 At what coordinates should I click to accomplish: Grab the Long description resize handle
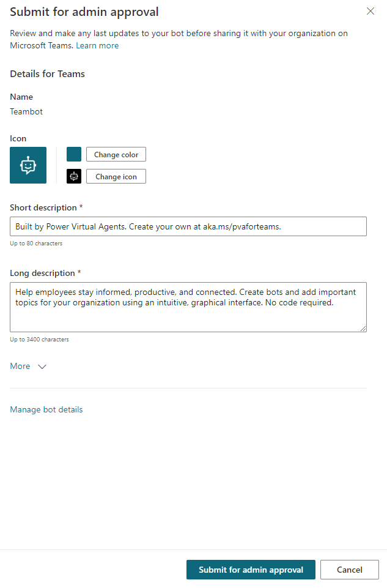363,329
